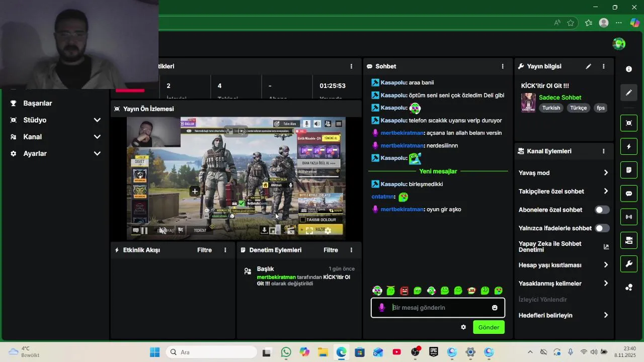Toggle activity feed lightning icon in the right sidebar
The image size is (644, 362).
coord(629,147)
